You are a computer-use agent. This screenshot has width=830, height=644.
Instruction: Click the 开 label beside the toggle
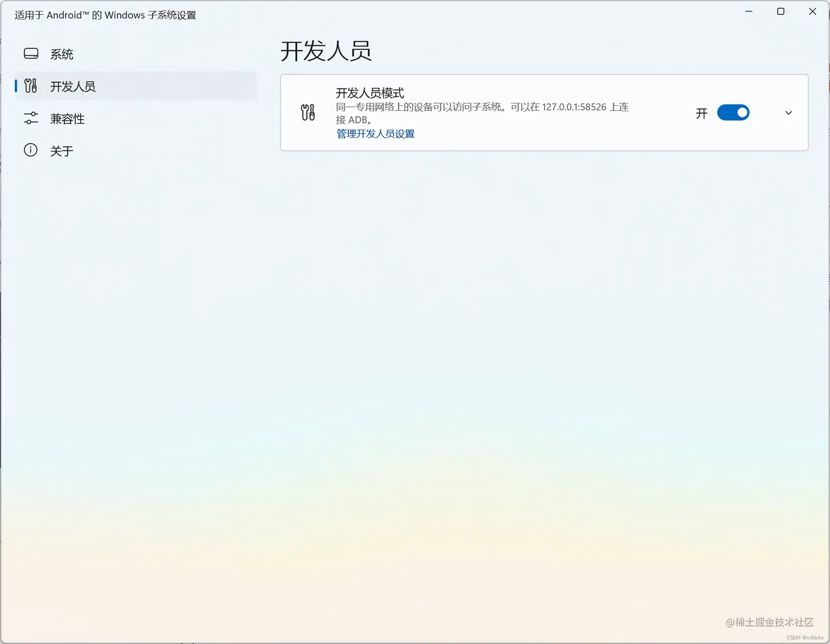point(701,113)
